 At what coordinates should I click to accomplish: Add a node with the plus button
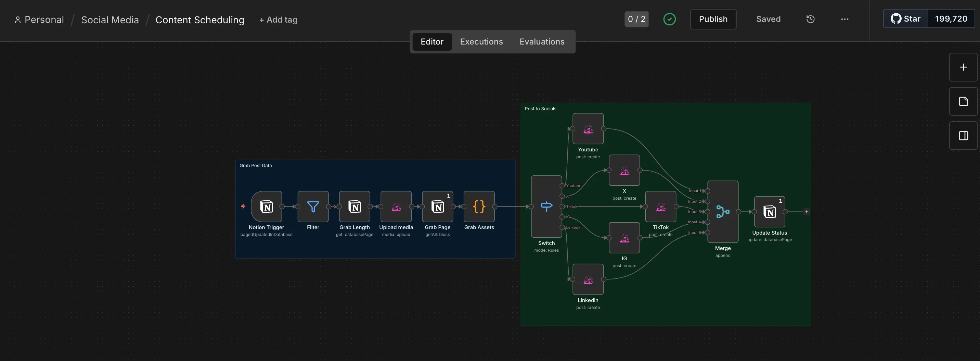click(x=963, y=67)
